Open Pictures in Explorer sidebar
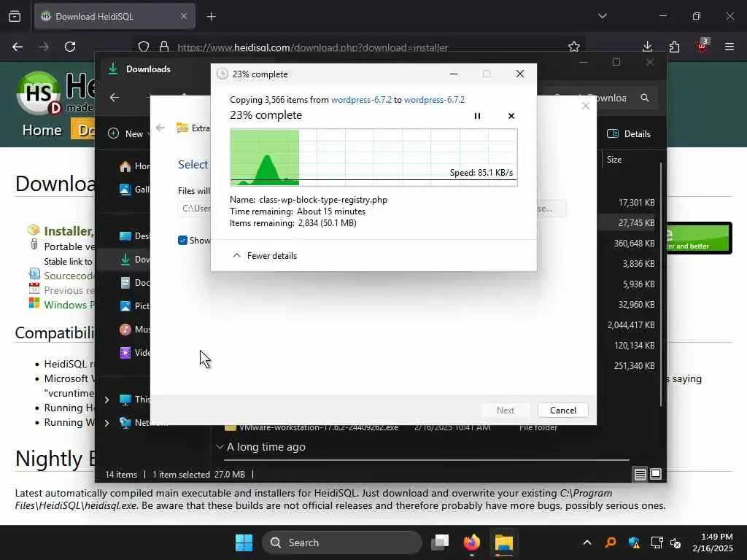Screen dimensions: 747x560 pos(134,306)
